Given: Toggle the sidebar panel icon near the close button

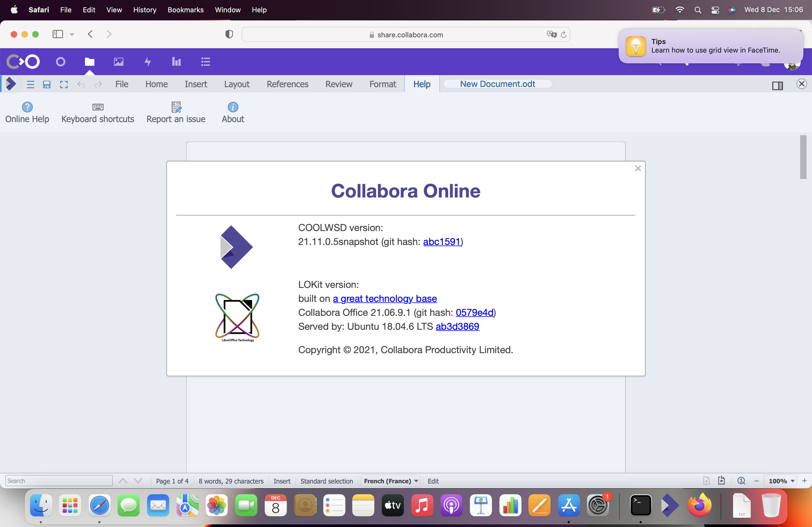Looking at the screenshot, I should pyautogui.click(x=778, y=86).
